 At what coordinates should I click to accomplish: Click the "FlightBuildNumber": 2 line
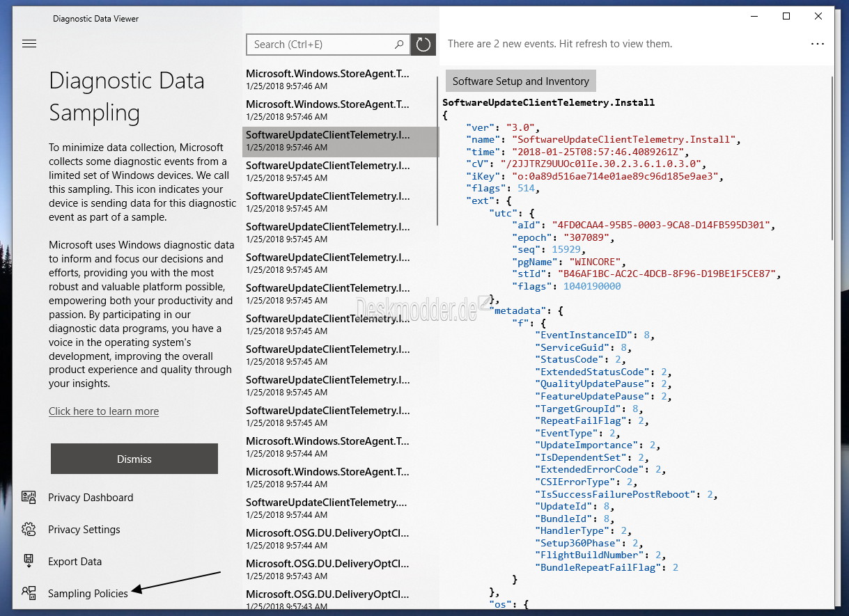601,555
